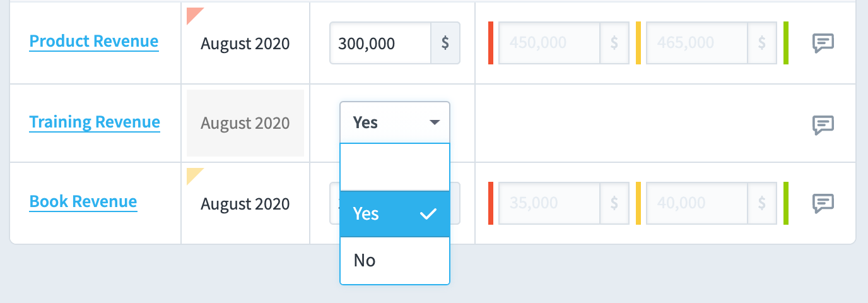Open the Training Revenue link

tap(95, 122)
